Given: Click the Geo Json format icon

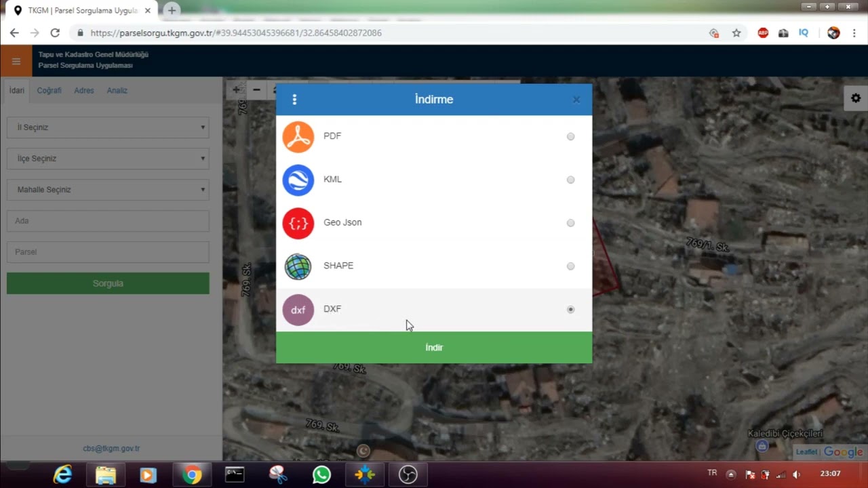Looking at the screenshot, I should (298, 224).
